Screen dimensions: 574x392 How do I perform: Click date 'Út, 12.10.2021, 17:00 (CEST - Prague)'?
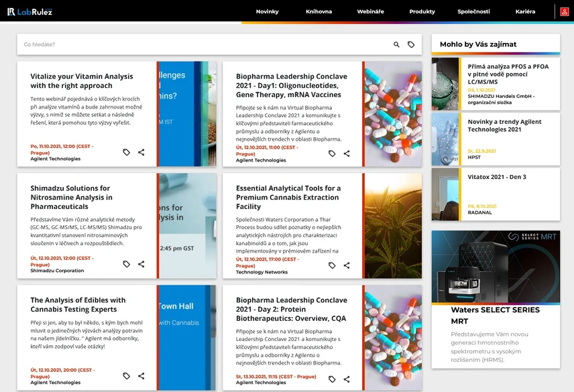pos(268,263)
